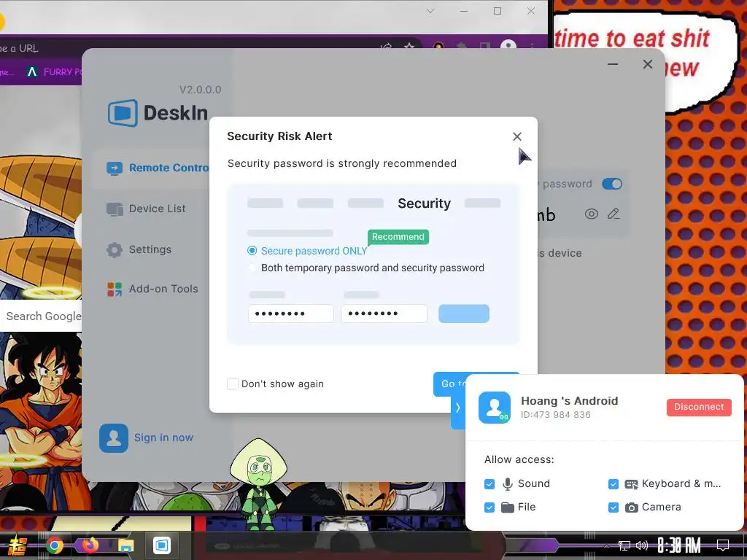Close the Security Risk Alert dialog

tap(517, 136)
